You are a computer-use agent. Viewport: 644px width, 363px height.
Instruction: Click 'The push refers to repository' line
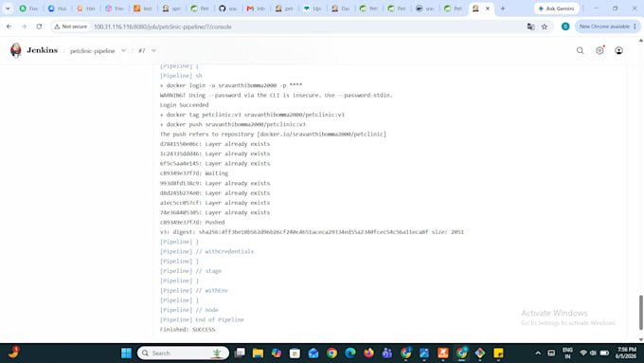click(273, 134)
